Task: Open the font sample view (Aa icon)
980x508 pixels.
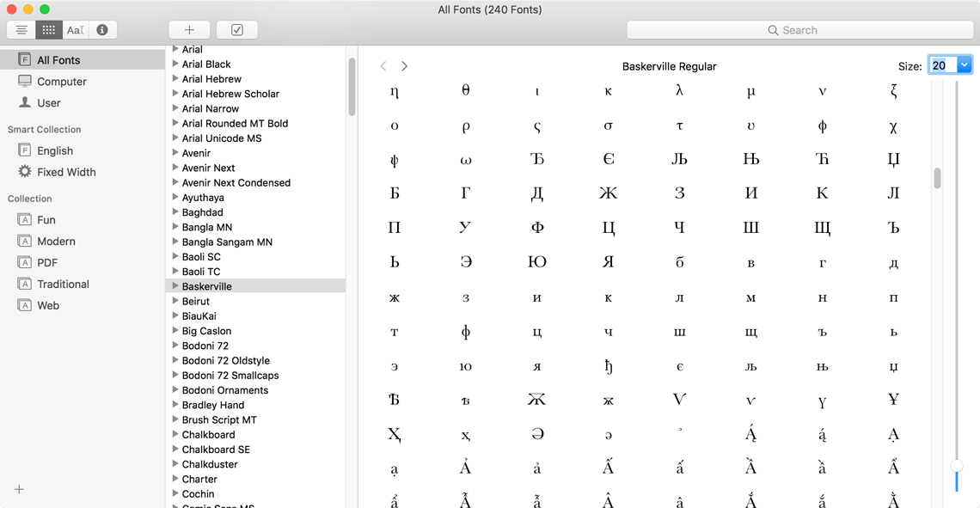Action: [75, 29]
